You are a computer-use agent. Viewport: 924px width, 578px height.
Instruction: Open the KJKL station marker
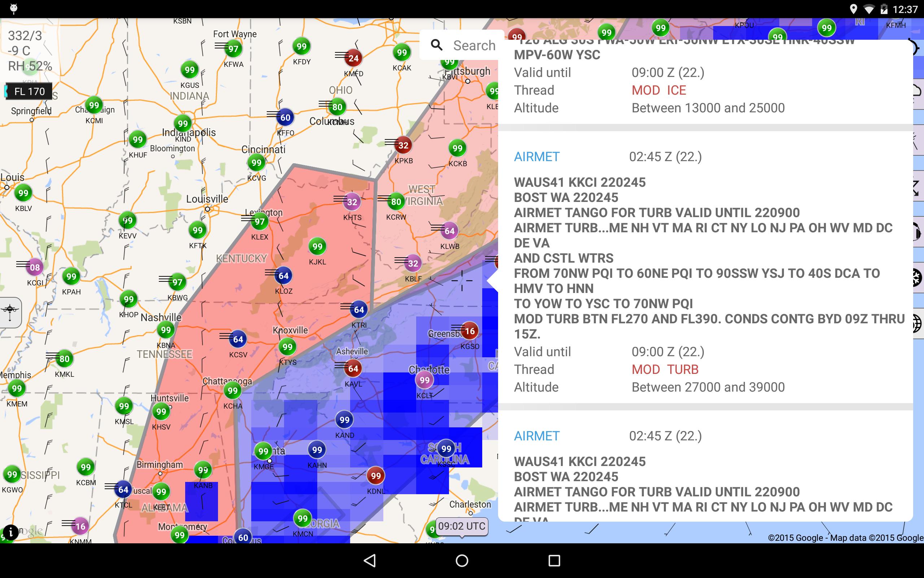click(317, 247)
